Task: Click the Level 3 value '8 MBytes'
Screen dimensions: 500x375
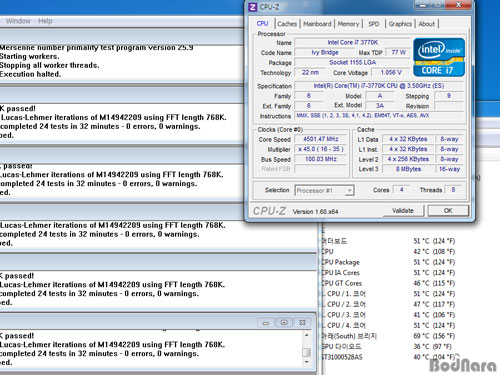Action: 408,169
